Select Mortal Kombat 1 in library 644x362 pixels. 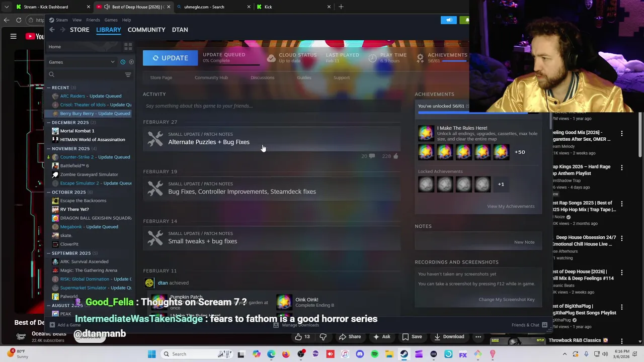(x=77, y=131)
